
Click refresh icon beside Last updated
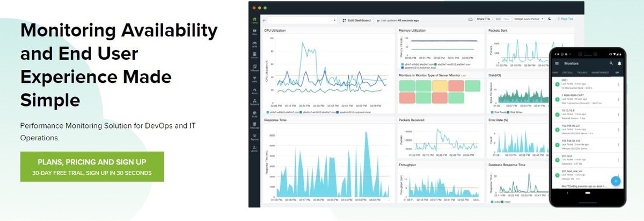[x=378, y=20]
